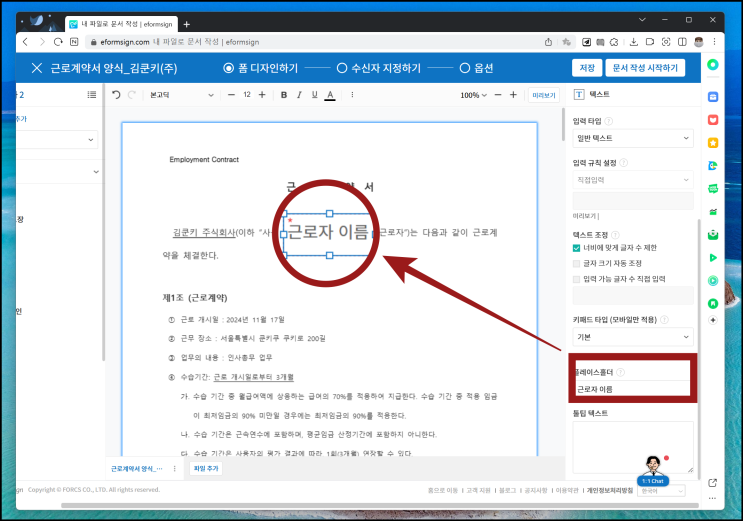
Task: Open help icon beside 키패드 타입
Action: click(x=664, y=320)
